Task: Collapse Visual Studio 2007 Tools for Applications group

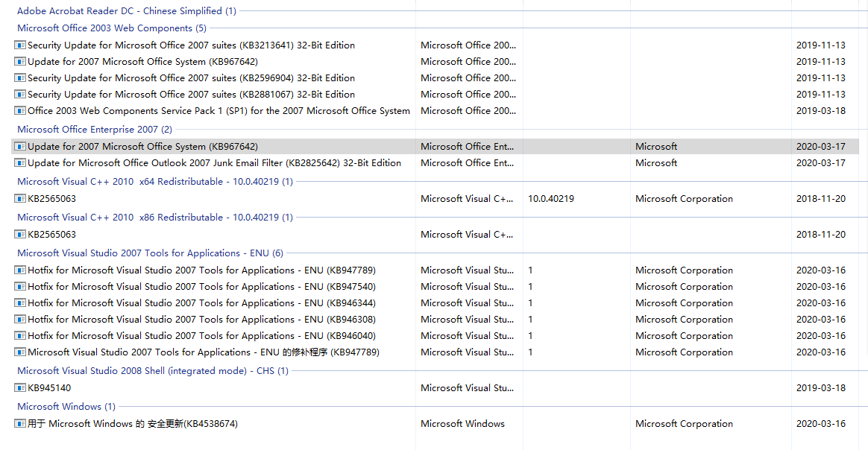Action: [x=150, y=253]
